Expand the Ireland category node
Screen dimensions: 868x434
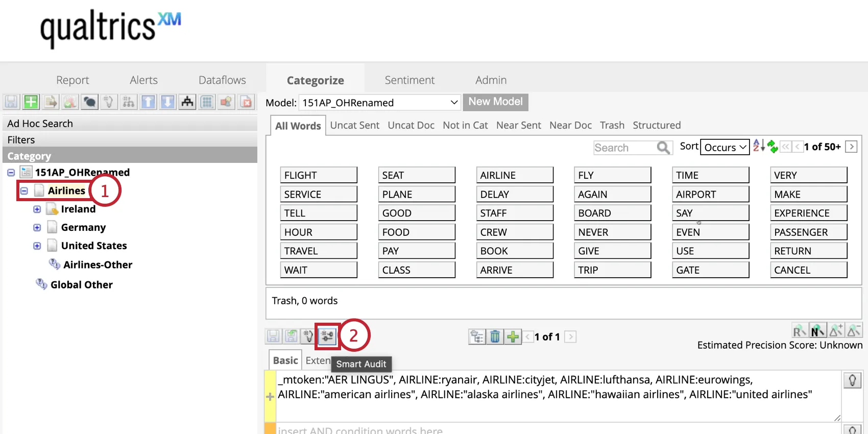(x=37, y=209)
